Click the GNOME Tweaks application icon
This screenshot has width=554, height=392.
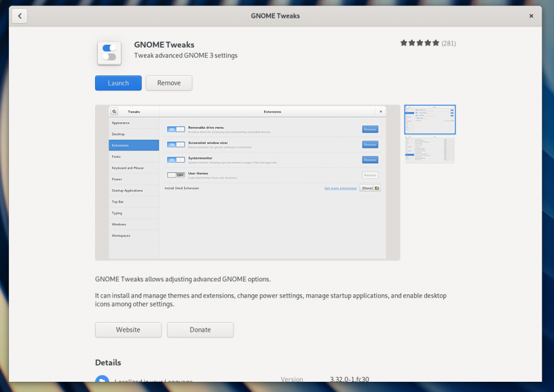[109, 53]
